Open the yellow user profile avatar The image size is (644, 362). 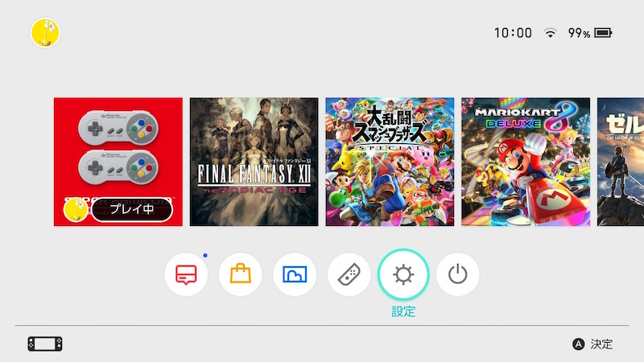click(45, 32)
